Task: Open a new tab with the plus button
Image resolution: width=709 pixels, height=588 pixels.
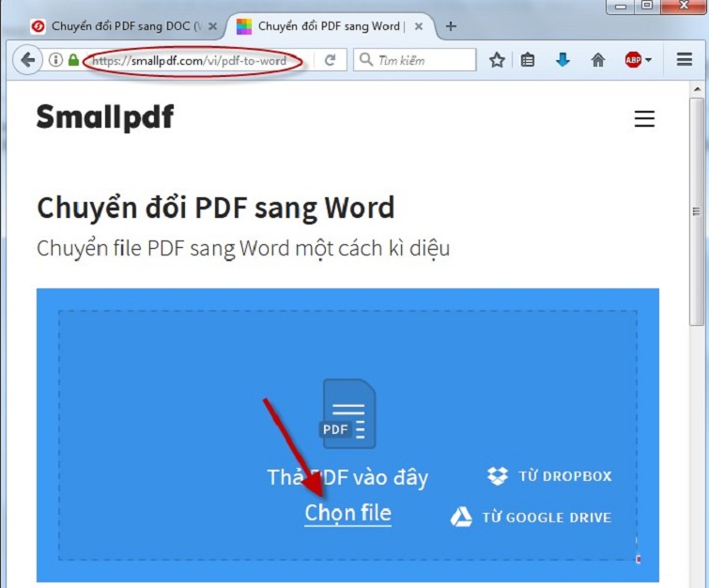Action: 451,26
